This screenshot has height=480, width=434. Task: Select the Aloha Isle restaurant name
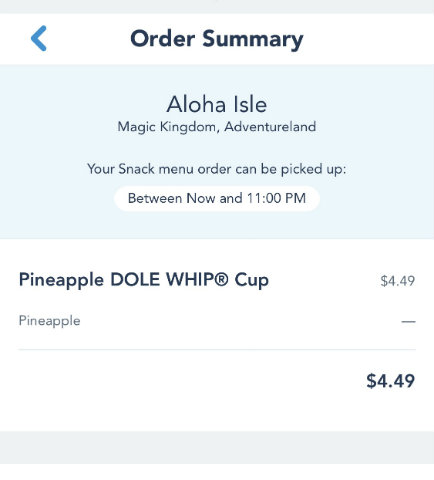(x=217, y=104)
